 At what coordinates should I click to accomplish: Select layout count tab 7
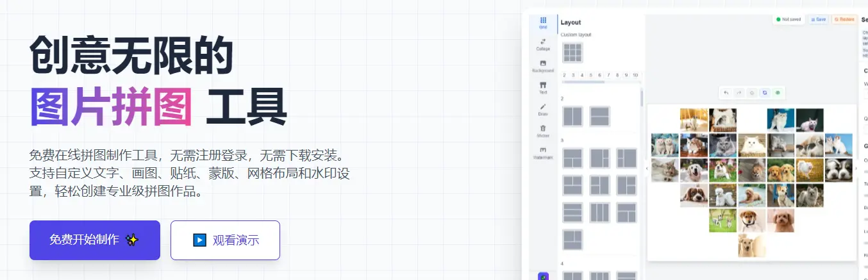[x=608, y=75]
